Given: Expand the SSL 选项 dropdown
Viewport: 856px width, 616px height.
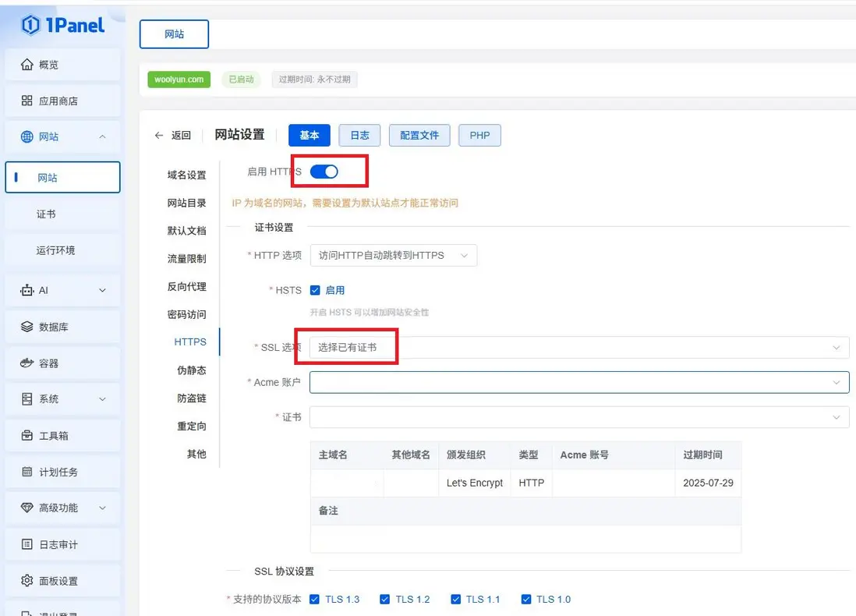Looking at the screenshot, I should click(x=578, y=347).
